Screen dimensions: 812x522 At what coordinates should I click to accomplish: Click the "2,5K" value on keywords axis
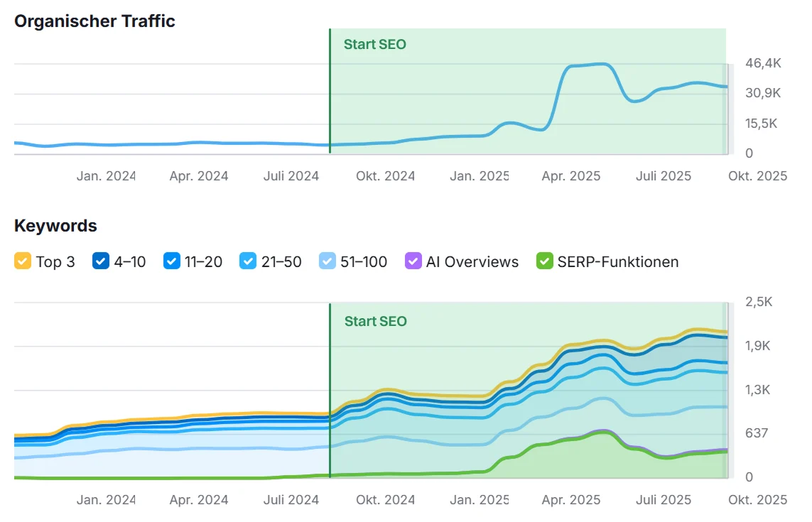tap(759, 301)
